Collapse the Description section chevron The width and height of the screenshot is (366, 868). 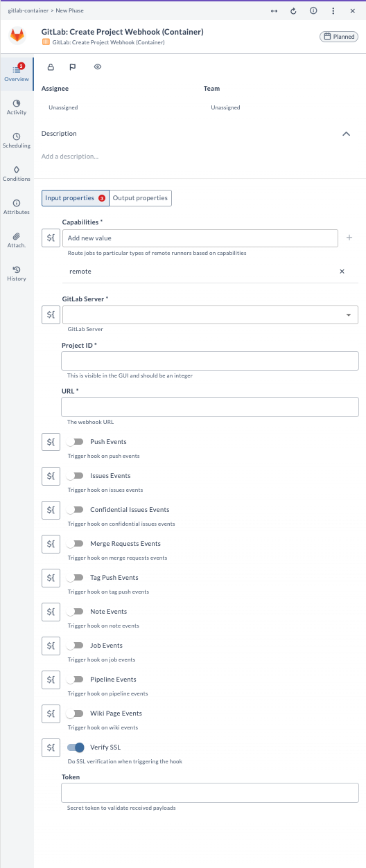coord(347,134)
